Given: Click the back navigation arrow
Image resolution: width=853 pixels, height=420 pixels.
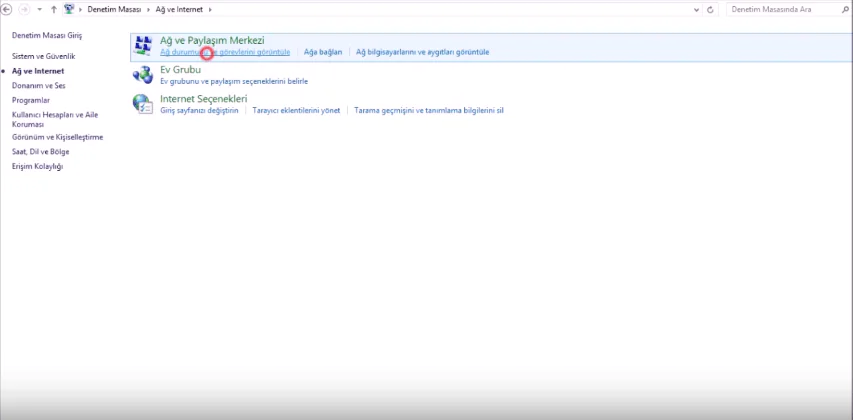Looking at the screenshot, I should click(x=8, y=9).
